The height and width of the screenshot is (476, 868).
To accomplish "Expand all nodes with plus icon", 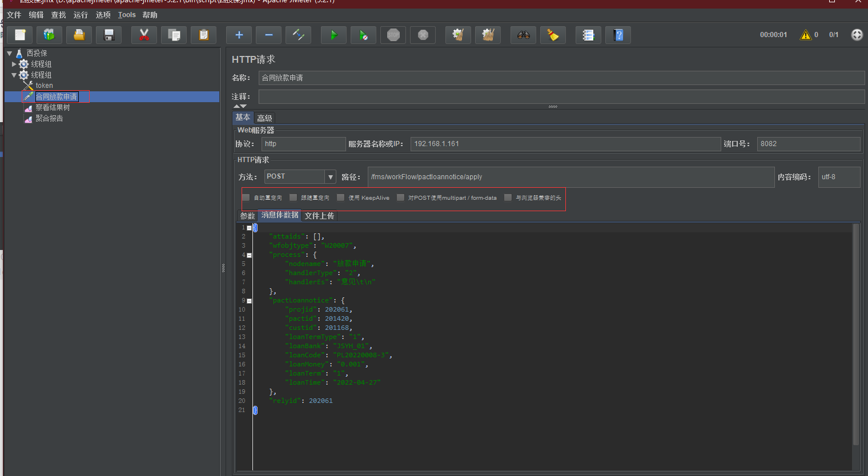I will pos(239,35).
